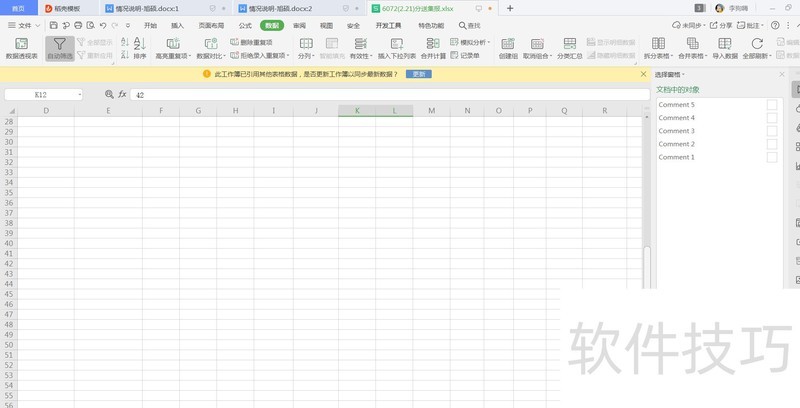Toggle visibility checkbox for Comment 1
The width and height of the screenshot is (800, 408).
pos(772,157)
